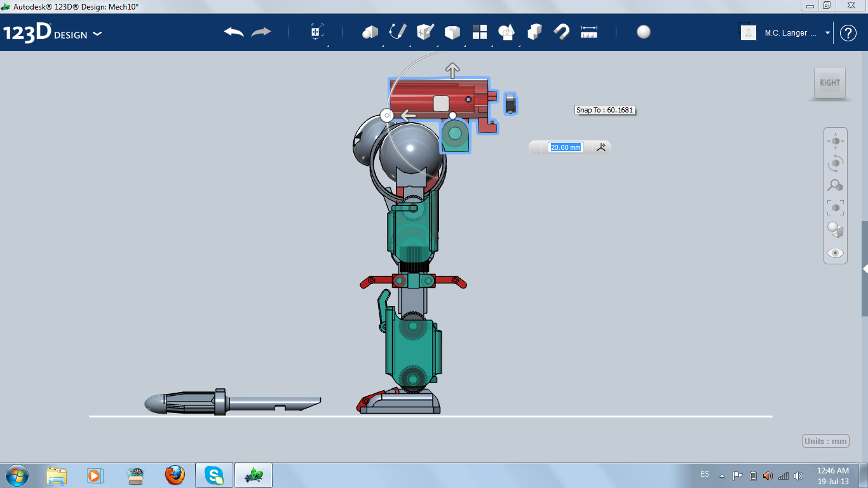Open Windows Explorer from the taskbar
The image size is (868, 488).
pos(57,475)
